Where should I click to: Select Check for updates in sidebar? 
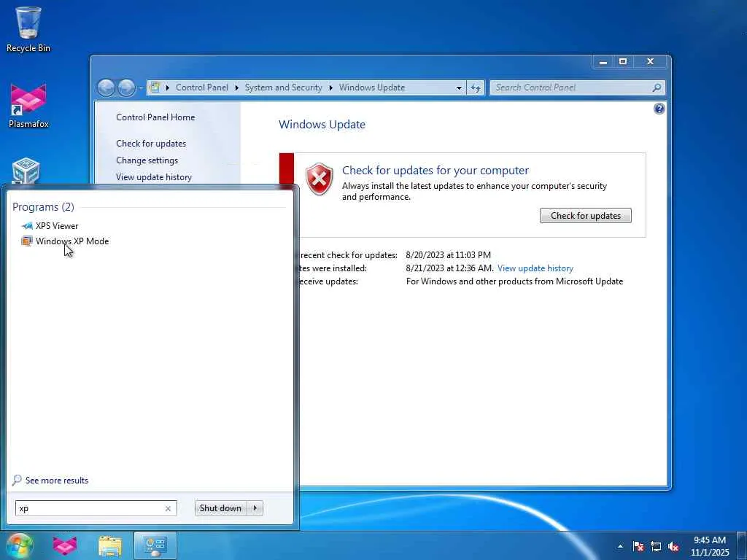pyautogui.click(x=151, y=144)
